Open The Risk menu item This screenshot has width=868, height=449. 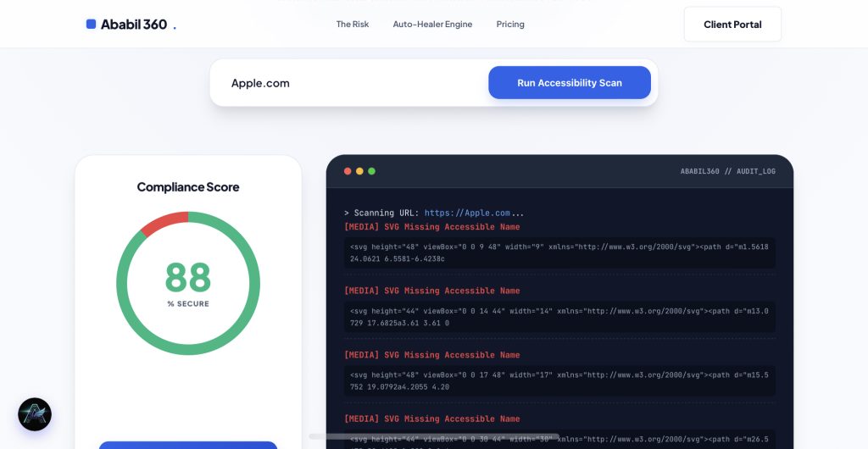[353, 25]
